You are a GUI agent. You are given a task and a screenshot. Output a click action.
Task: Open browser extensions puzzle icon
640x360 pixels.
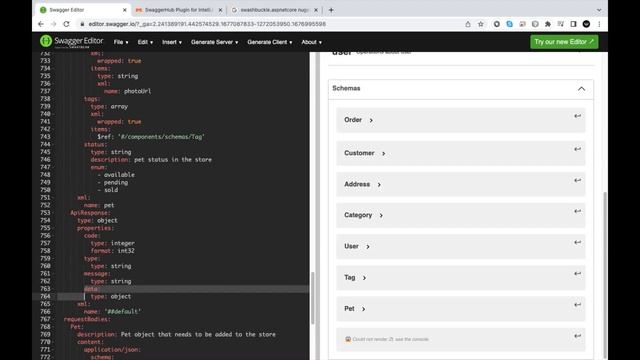548,24
